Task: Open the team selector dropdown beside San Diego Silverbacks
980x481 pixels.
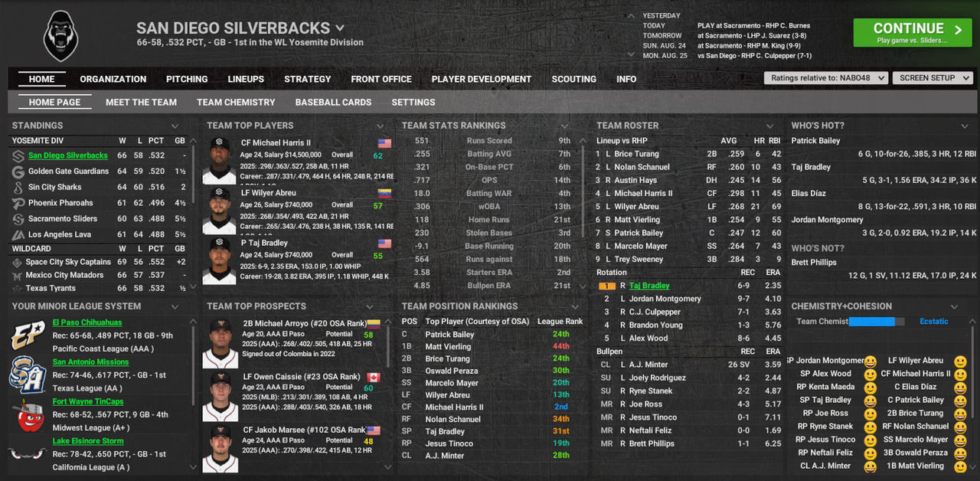Action: click(339, 28)
